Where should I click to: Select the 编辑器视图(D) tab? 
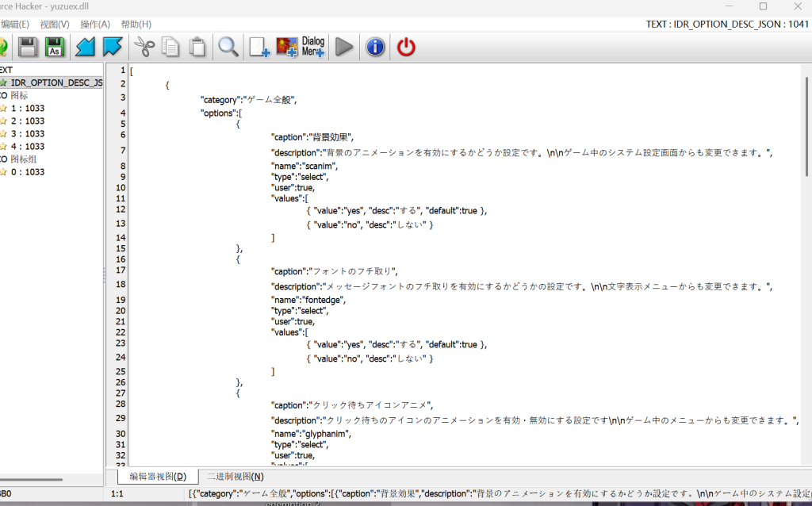point(158,476)
